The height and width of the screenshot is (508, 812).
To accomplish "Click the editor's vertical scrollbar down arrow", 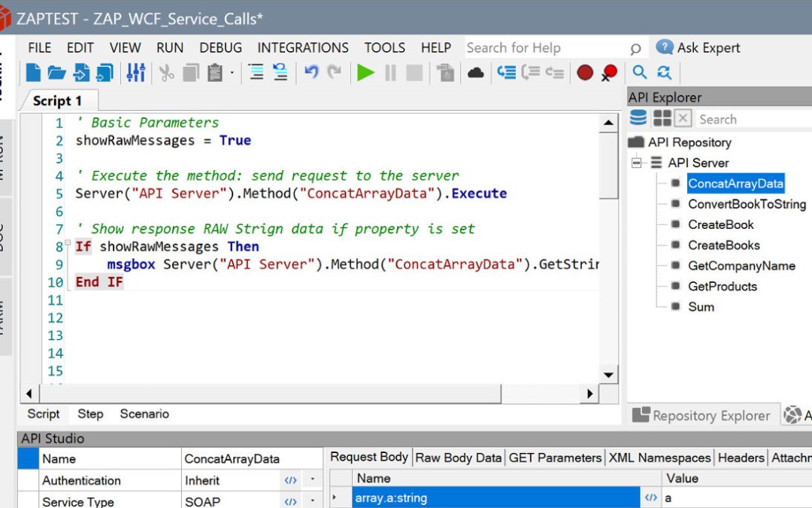I will pos(608,375).
